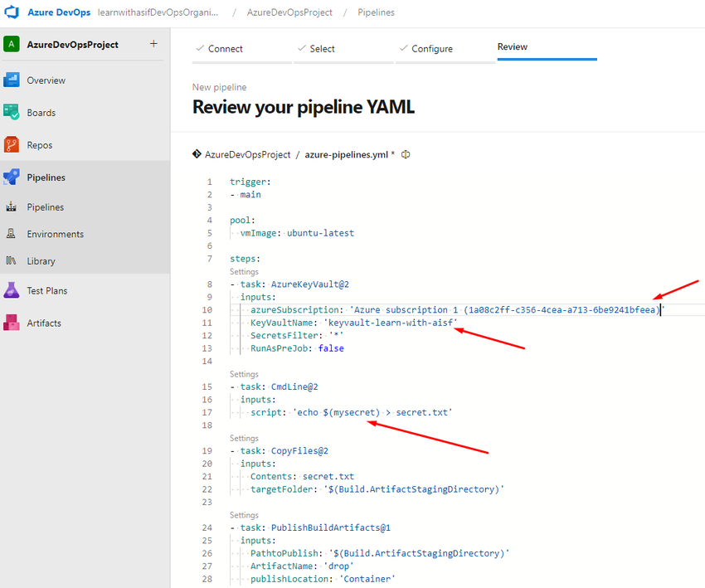Image resolution: width=705 pixels, height=588 pixels.
Task: Go to Repos via its icon
Action: pyautogui.click(x=12, y=145)
